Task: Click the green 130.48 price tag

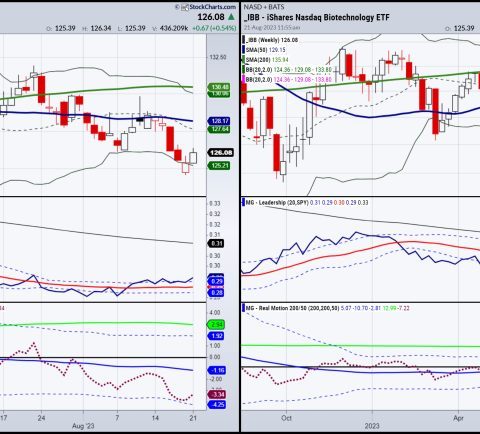Action: click(219, 87)
